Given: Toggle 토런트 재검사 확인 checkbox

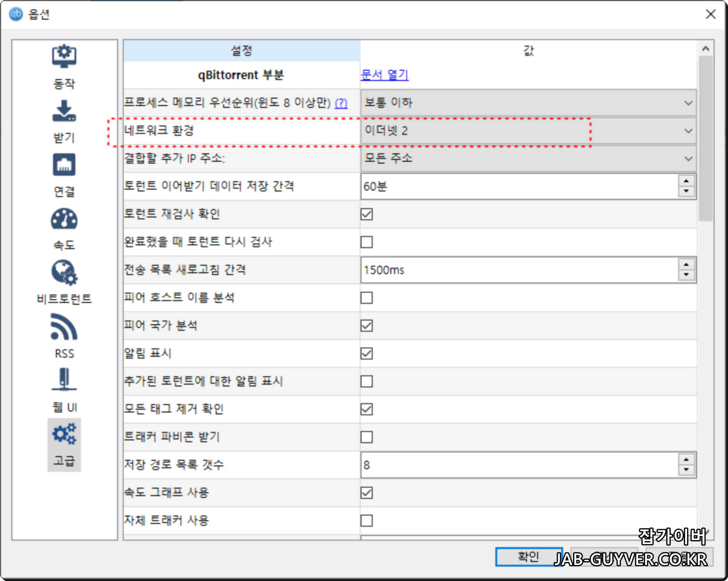Looking at the screenshot, I should (366, 214).
